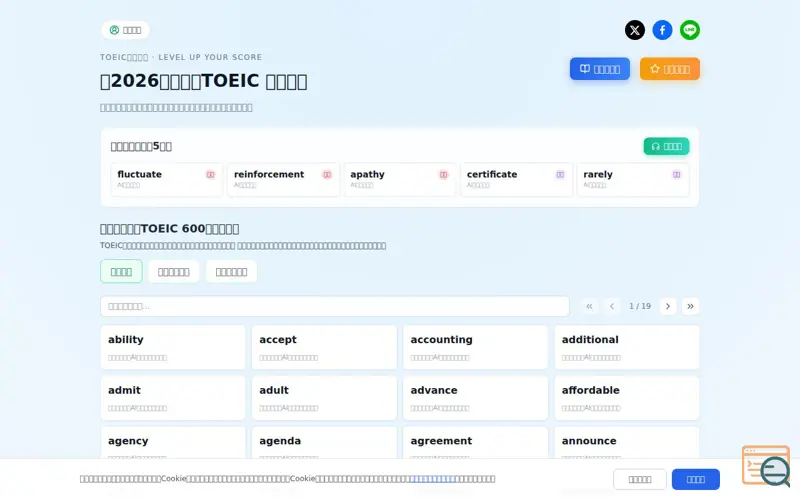
Task: Share the page on Facebook
Action: click(662, 30)
